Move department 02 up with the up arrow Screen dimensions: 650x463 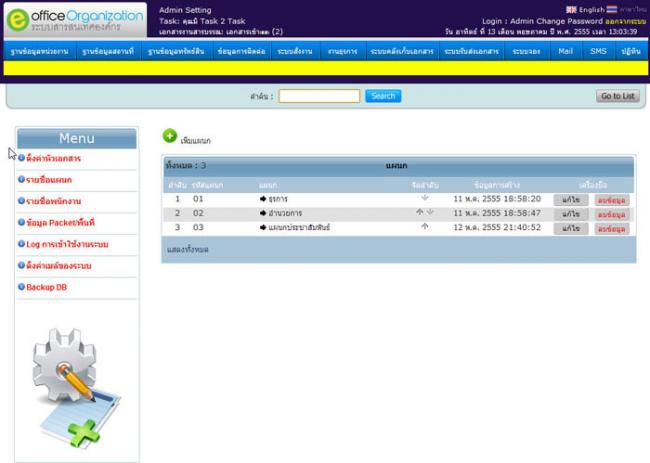click(420, 212)
